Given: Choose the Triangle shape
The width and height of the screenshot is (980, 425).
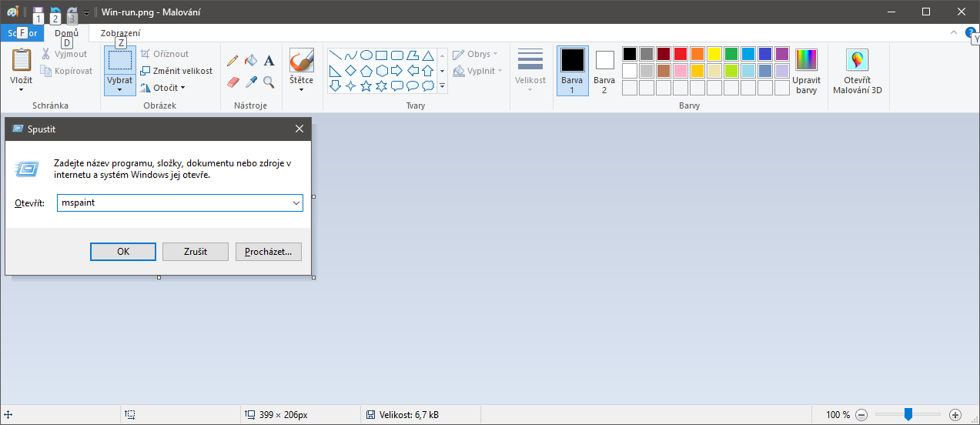Looking at the screenshot, I should pyautogui.click(x=428, y=55).
